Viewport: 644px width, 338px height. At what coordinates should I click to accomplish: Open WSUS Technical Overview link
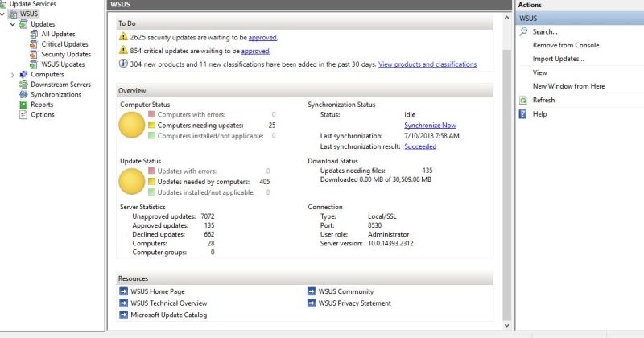pos(169,303)
